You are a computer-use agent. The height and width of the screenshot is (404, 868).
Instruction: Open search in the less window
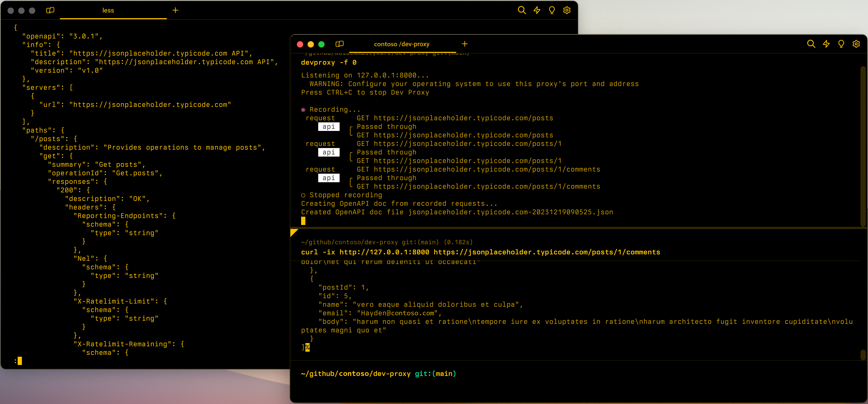521,10
